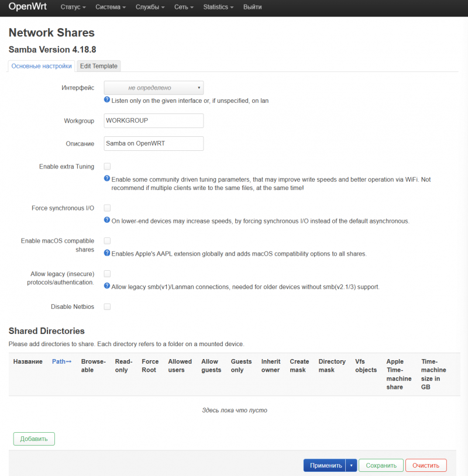The width and height of the screenshot is (468, 476).
Task: Tick the Disable Netbios checkbox
Action: [x=107, y=306]
